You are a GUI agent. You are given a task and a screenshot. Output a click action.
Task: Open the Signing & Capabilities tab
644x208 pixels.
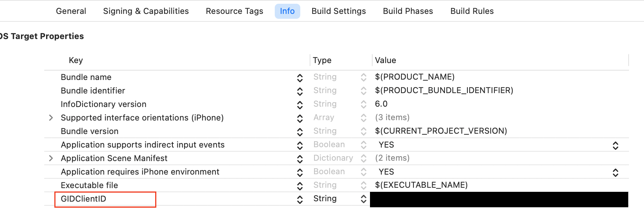(x=146, y=11)
